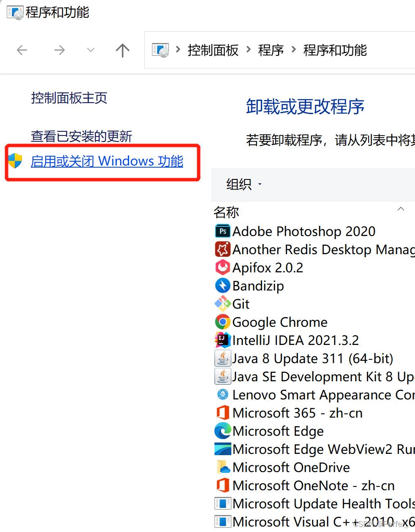The height and width of the screenshot is (532, 415).
Task: Click the Apifox icon
Action: pos(222,268)
